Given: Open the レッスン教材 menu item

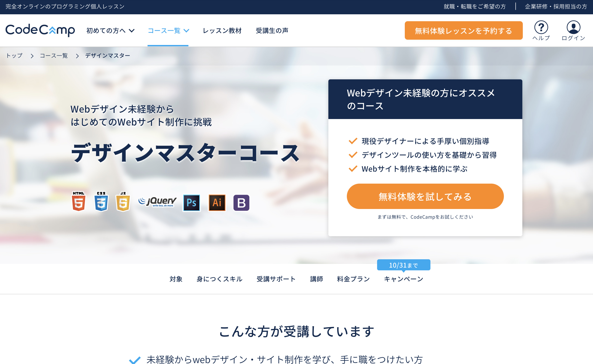Looking at the screenshot, I should click(222, 31).
